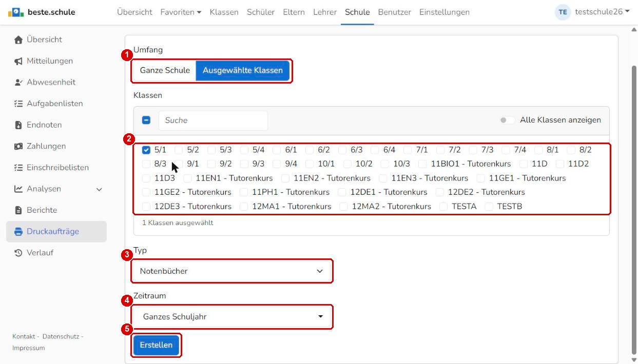This screenshot has height=364, width=638.
Task: Open the Datenschutz footer link
Action: [x=61, y=336]
